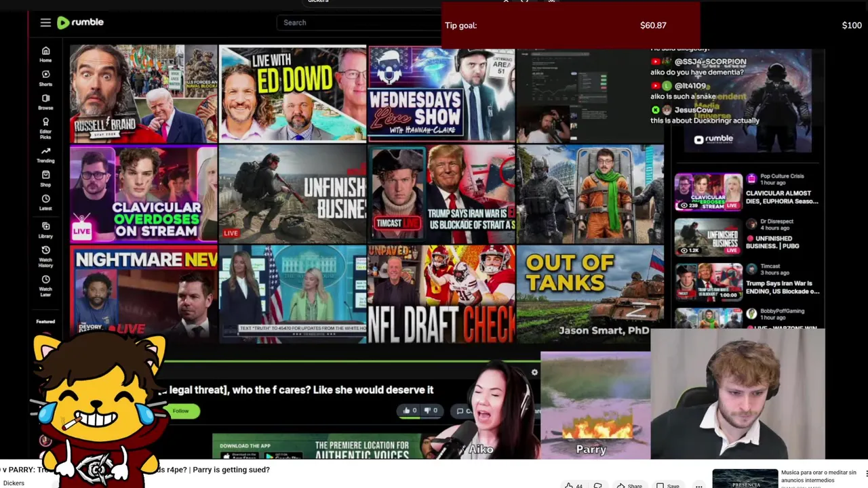Open Pop Culture Crisis sidebar video thumbnail
Screen dimensions: 868x488
click(x=708, y=192)
